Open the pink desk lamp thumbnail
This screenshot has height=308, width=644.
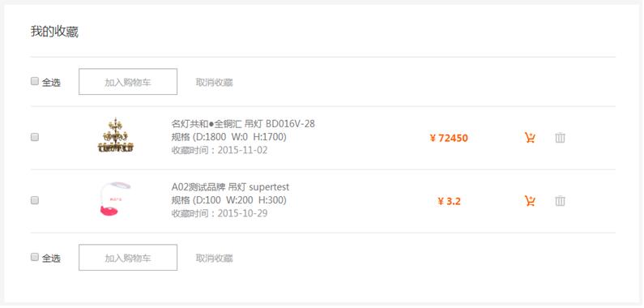pos(115,199)
